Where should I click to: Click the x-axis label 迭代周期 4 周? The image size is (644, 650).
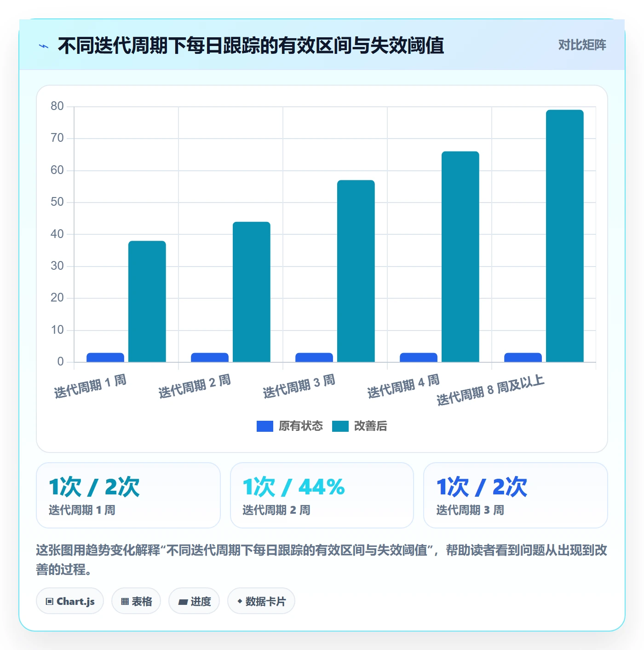pos(403,386)
